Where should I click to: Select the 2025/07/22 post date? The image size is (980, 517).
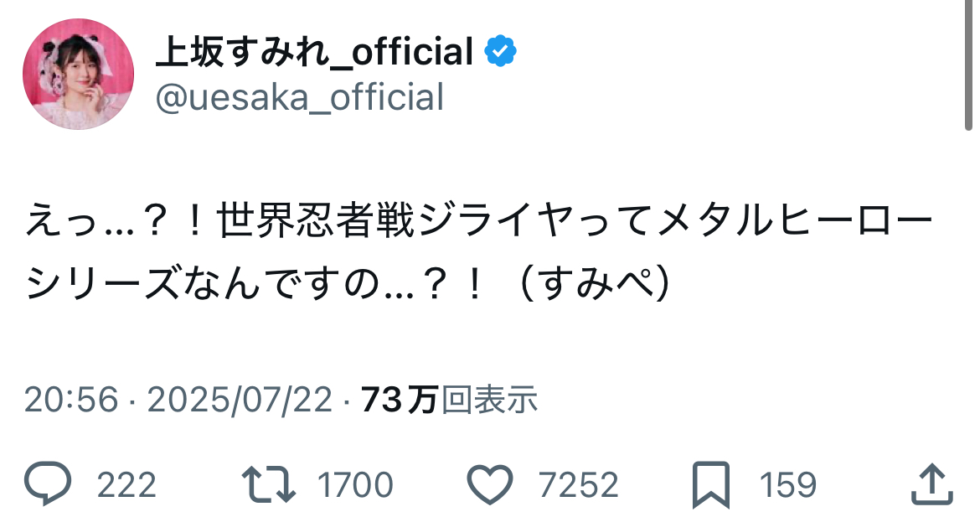click(240, 401)
